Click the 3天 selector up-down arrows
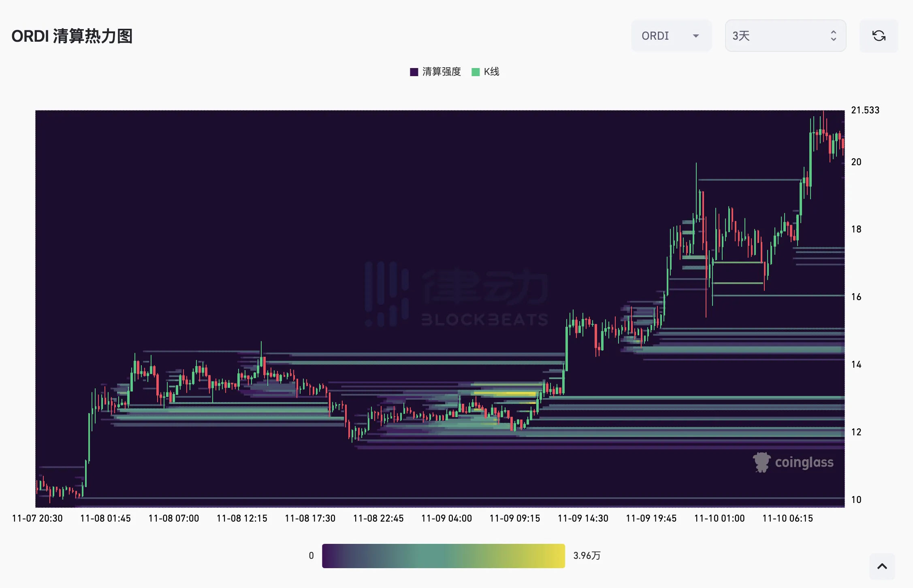 (x=833, y=36)
